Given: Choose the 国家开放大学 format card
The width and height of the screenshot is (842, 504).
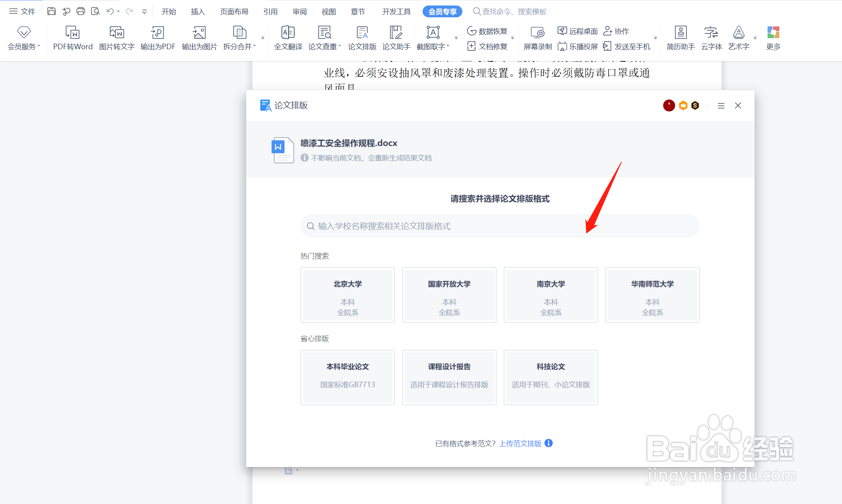Looking at the screenshot, I should click(x=449, y=295).
